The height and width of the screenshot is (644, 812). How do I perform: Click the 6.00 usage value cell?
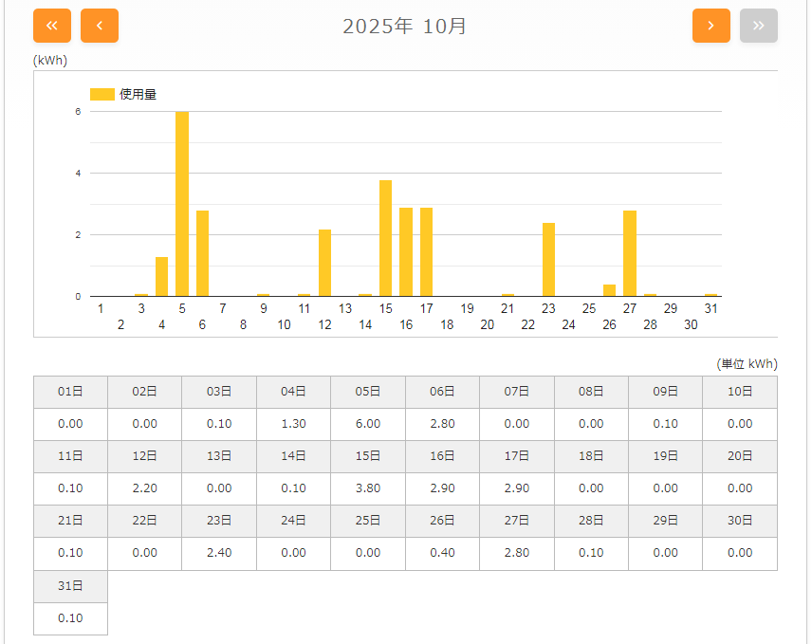(x=368, y=424)
